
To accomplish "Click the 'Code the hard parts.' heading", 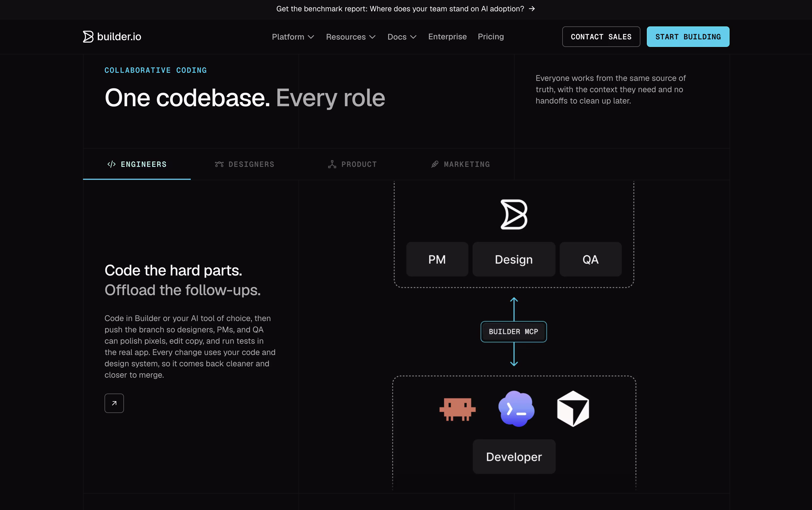I will tap(173, 271).
